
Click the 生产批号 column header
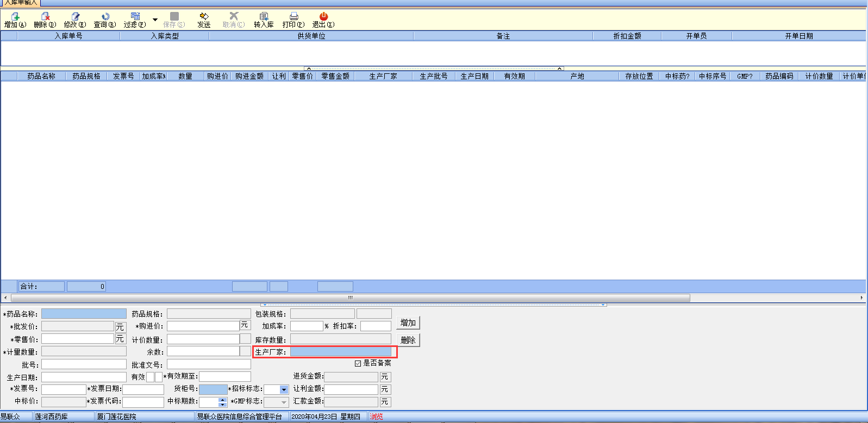click(434, 76)
